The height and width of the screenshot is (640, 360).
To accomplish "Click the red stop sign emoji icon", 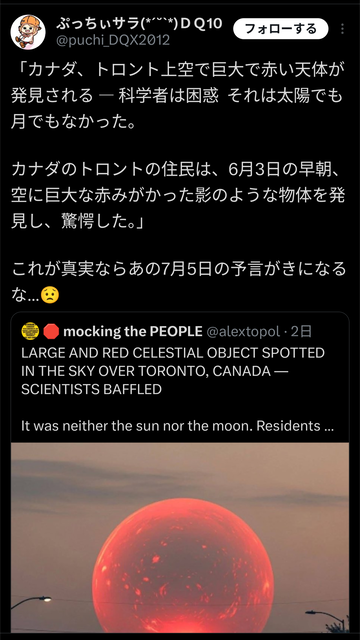I will pos(51,331).
